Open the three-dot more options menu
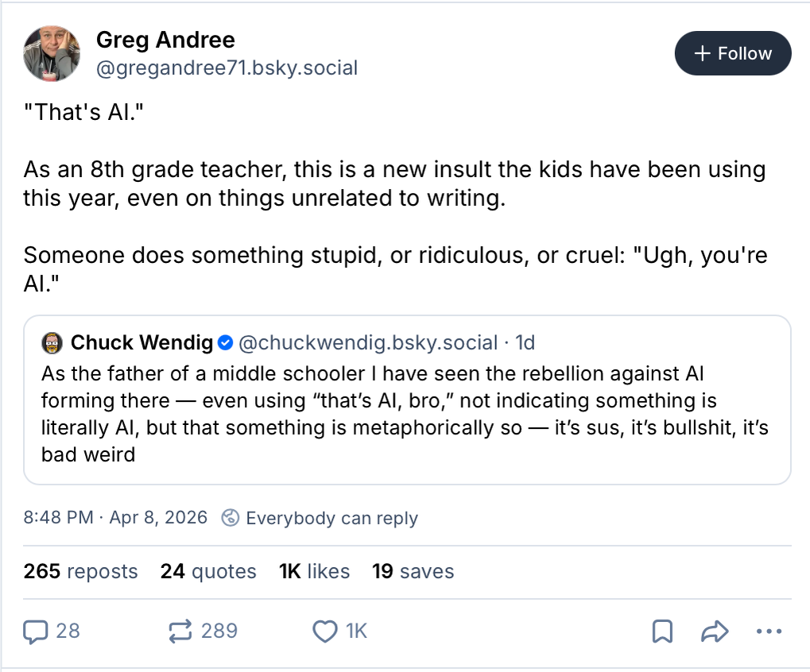Image resolution: width=810 pixels, height=672 pixels. [769, 631]
